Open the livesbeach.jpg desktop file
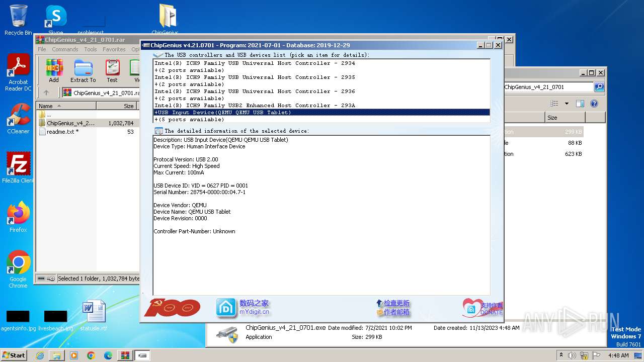The width and height of the screenshot is (644, 362). pyautogui.click(x=56, y=320)
